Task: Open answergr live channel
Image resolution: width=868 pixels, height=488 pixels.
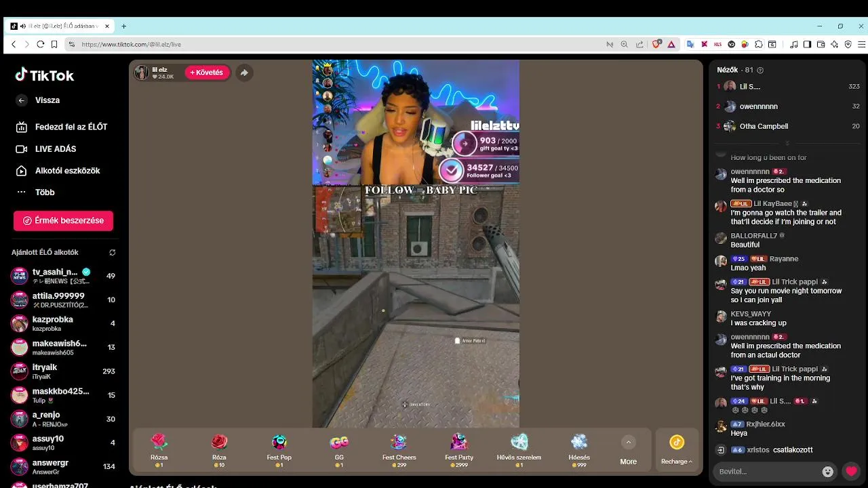Action: tap(63, 466)
